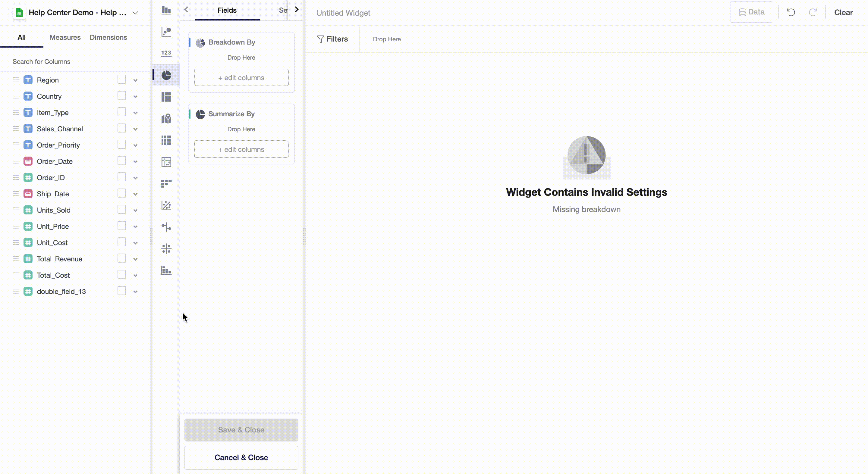The height and width of the screenshot is (474, 868).
Task: Select the scatter plot widget icon
Action: (166, 205)
